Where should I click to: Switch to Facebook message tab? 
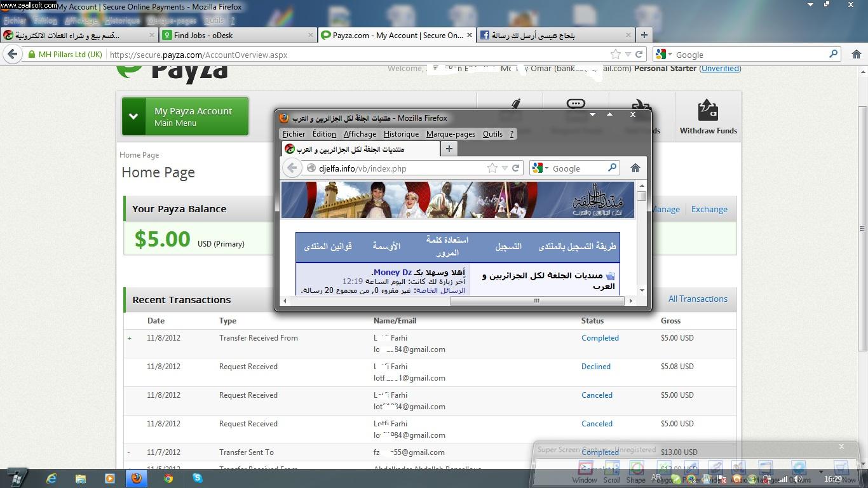click(555, 35)
